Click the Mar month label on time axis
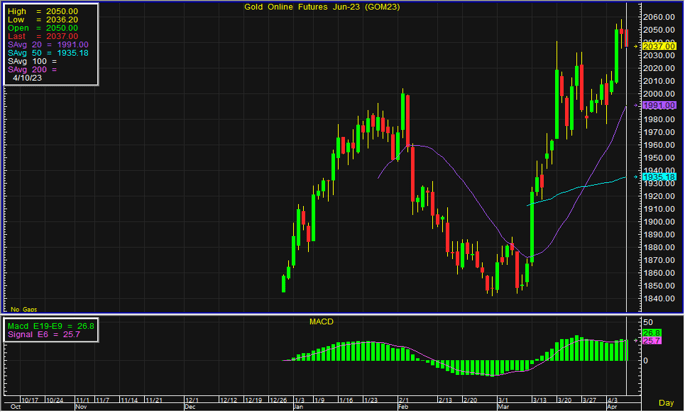 pyautogui.click(x=505, y=408)
